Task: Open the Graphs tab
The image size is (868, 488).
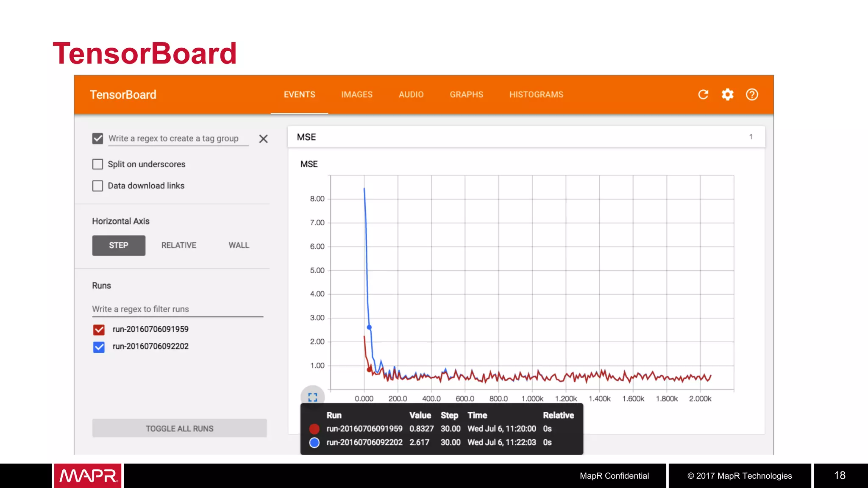Action: [466, 94]
